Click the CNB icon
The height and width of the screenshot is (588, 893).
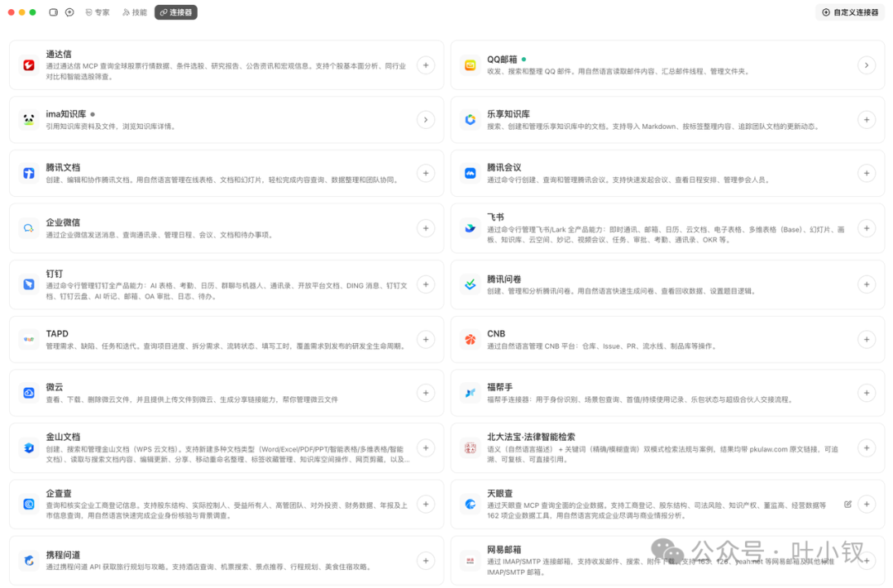pos(470,340)
